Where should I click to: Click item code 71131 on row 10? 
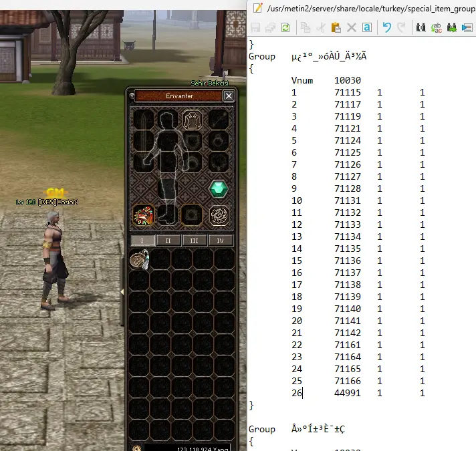348,200
